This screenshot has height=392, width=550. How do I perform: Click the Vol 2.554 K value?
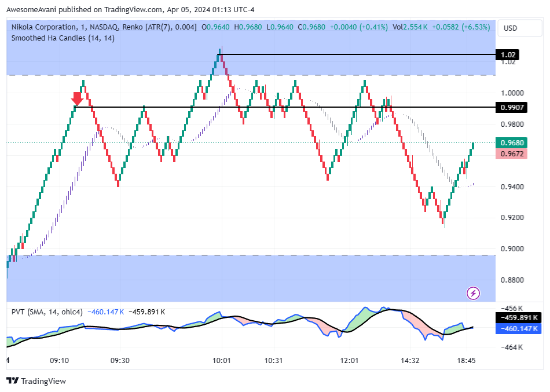[410, 27]
